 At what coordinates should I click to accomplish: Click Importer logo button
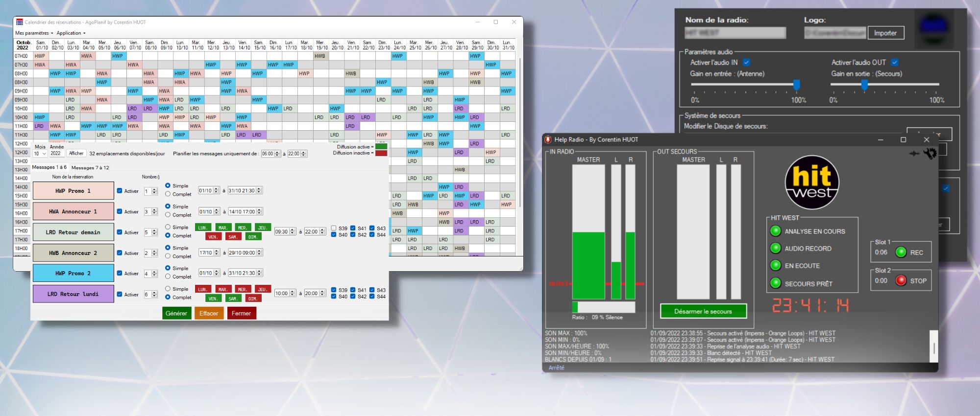click(x=885, y=33)
